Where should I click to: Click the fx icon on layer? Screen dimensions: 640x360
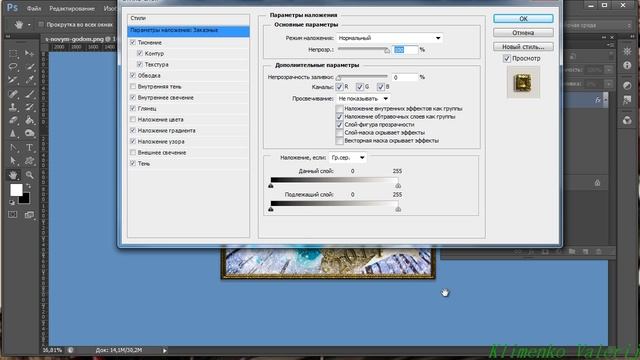tap(598, 100)
